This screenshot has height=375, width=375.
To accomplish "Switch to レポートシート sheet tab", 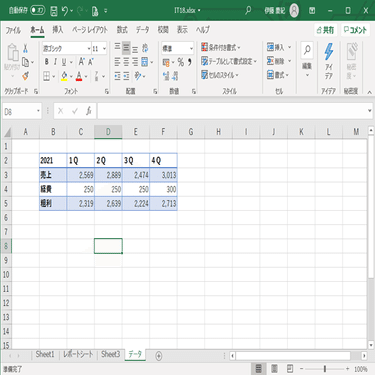I will (x=78, y=354).
